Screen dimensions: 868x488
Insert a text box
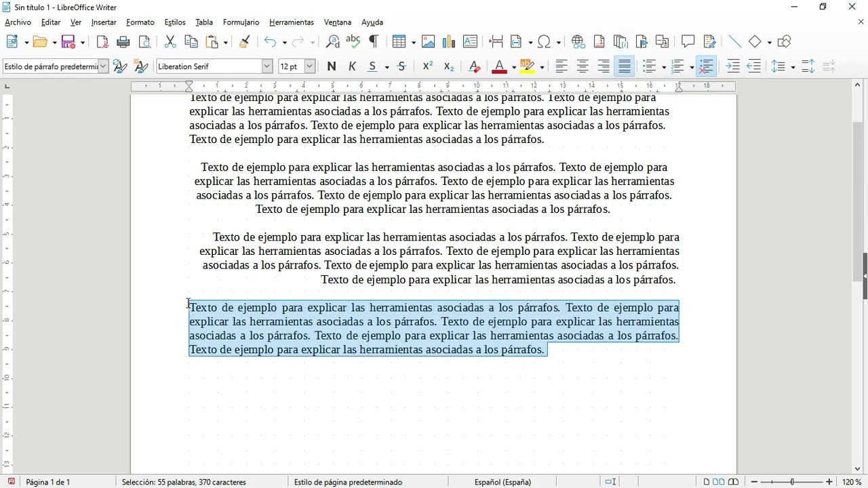tap(470, 42)
